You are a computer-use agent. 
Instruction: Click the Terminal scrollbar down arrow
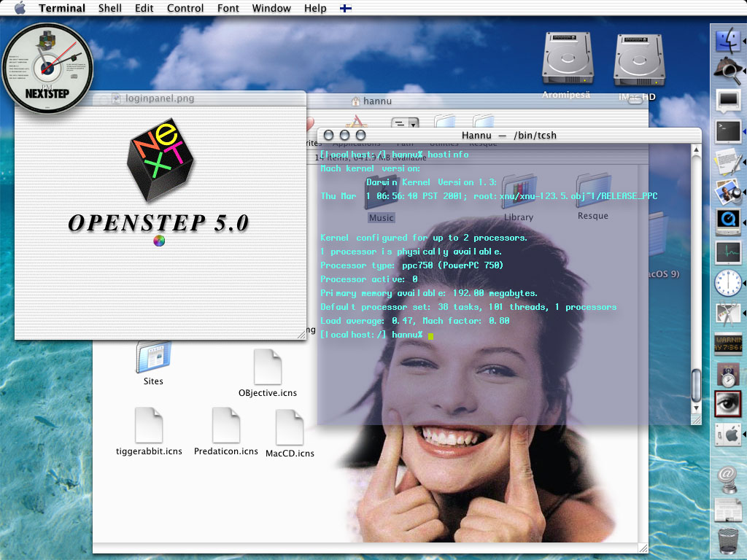[x=696, y=408]
